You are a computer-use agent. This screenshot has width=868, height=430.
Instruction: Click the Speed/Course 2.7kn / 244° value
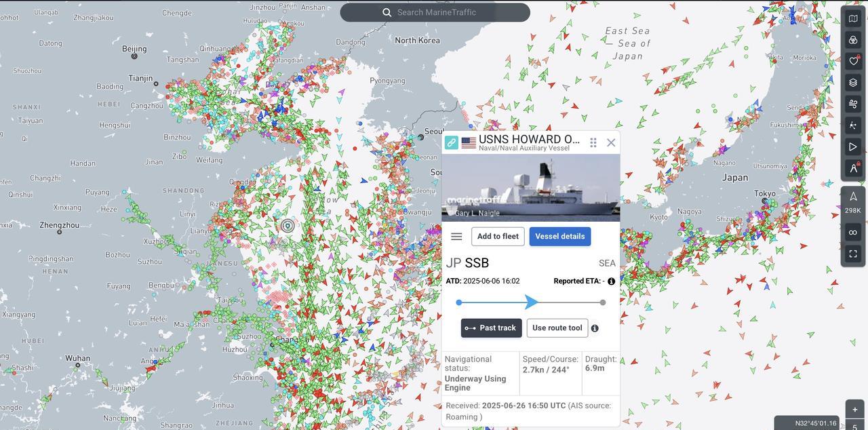pos(546,370)
